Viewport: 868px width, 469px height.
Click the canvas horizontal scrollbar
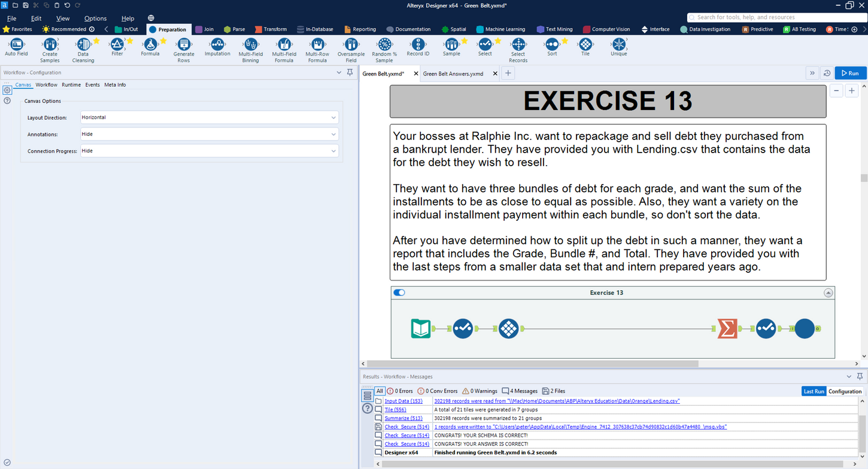click(x=533, y=364)
